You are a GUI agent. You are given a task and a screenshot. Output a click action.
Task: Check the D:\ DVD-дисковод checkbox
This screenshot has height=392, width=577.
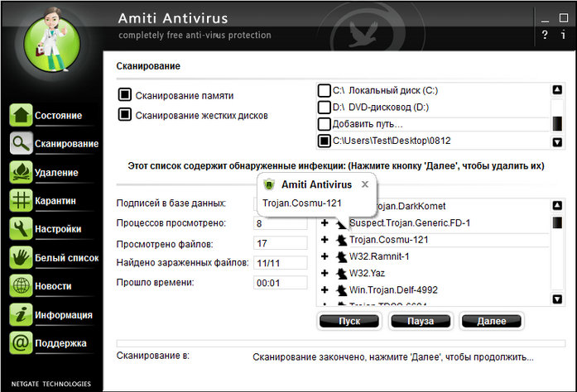pos(325,107)
